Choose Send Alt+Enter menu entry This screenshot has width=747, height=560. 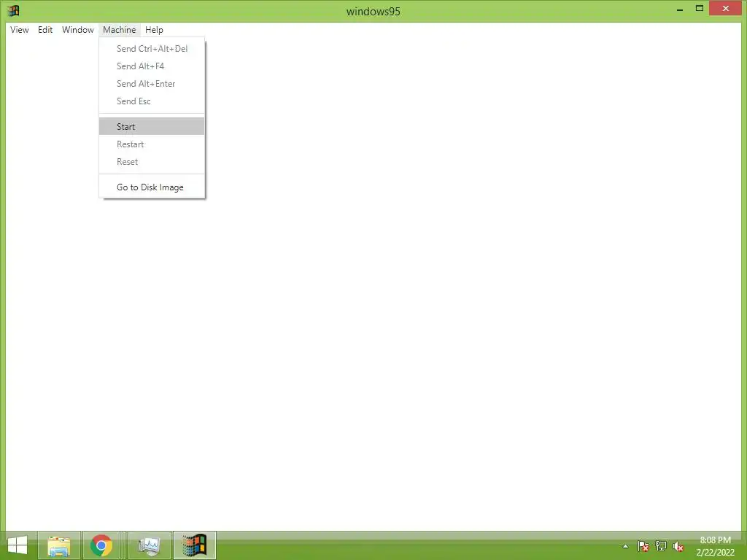pyautogui.click(x=152, y=84)
